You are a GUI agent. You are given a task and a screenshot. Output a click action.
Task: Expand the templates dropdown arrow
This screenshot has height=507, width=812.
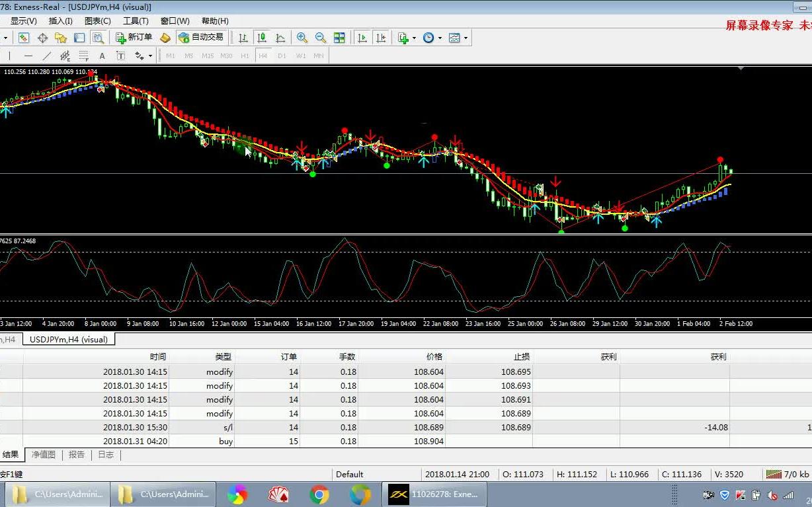click(466, 38)
